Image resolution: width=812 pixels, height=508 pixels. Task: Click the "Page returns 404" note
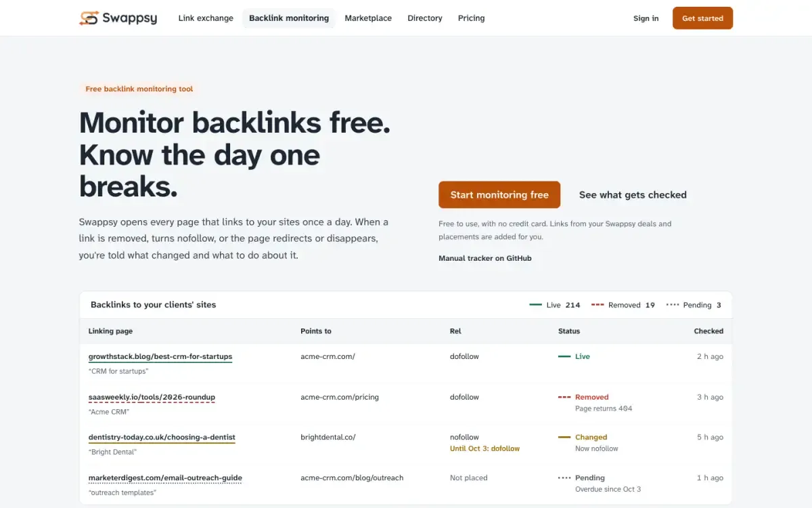point(604,408)
